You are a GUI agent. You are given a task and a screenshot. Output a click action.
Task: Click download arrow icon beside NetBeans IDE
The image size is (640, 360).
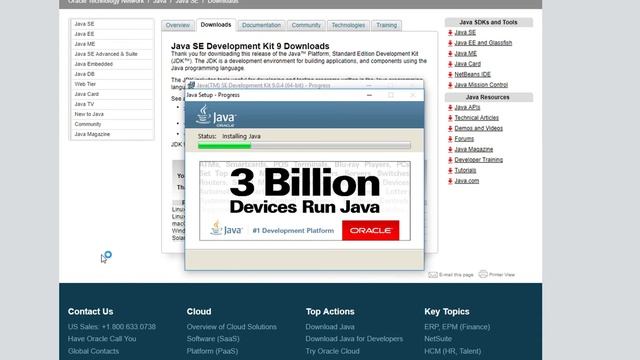(450, 75)
